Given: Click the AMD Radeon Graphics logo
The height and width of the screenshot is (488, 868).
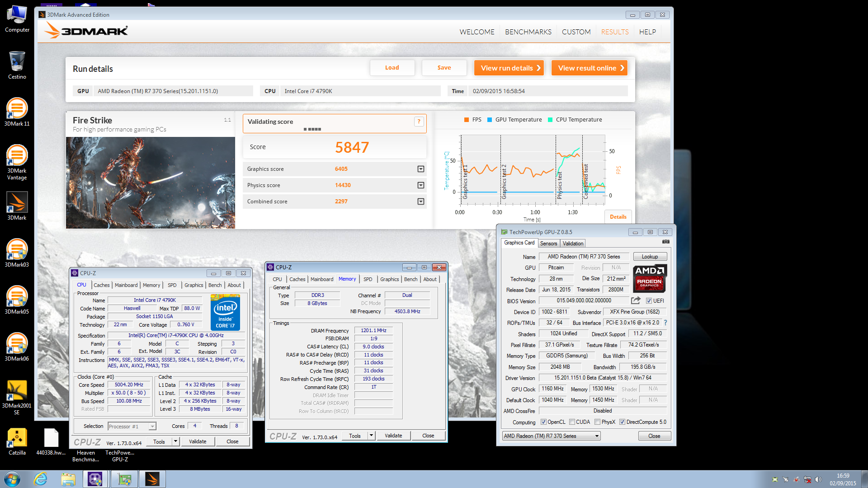Looking at the screenshot, I should click(650, 277).
